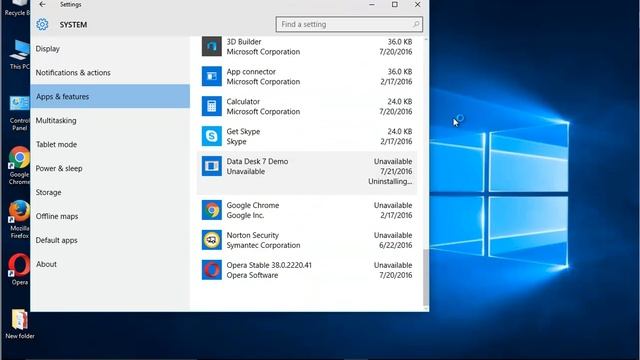Viewport: 640px width, 360px height.
Task: Minimize the Settings window
Action: (371, 4)
